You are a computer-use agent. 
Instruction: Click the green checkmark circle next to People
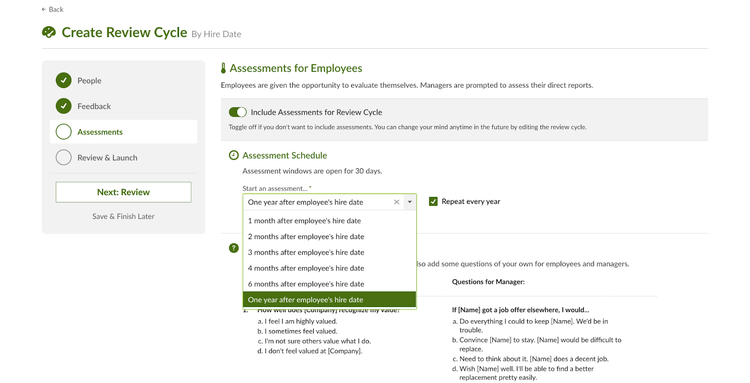(63, 80)
